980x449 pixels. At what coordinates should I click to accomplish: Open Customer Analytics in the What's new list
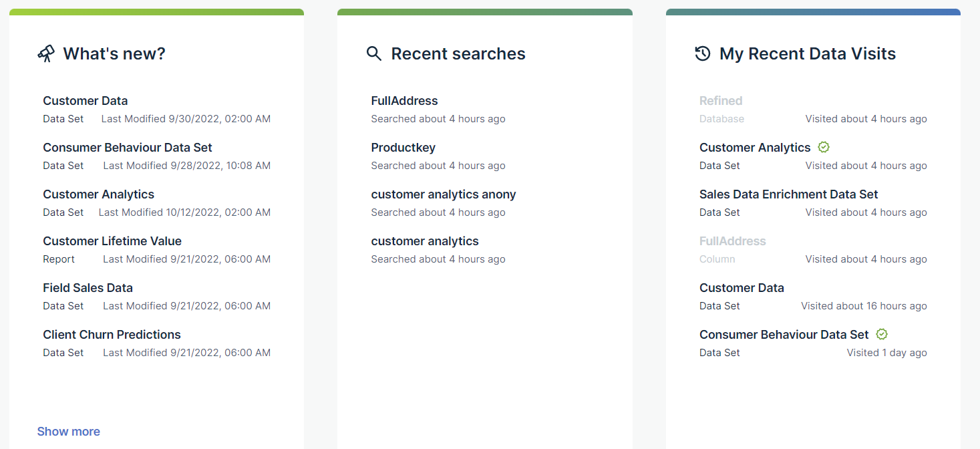[98, 194]
